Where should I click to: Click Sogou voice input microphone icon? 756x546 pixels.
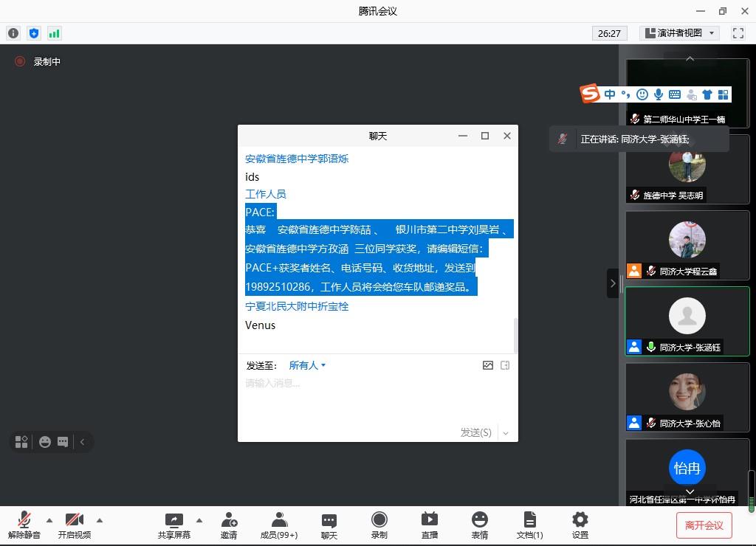[658, 94]
